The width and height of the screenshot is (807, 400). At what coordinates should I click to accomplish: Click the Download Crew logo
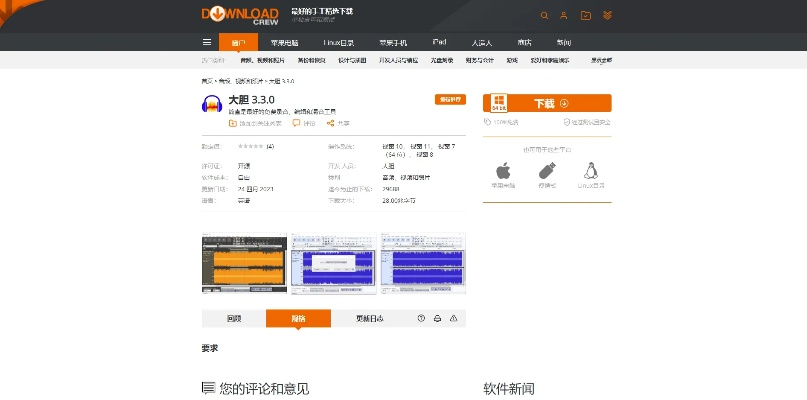(240, 15)
